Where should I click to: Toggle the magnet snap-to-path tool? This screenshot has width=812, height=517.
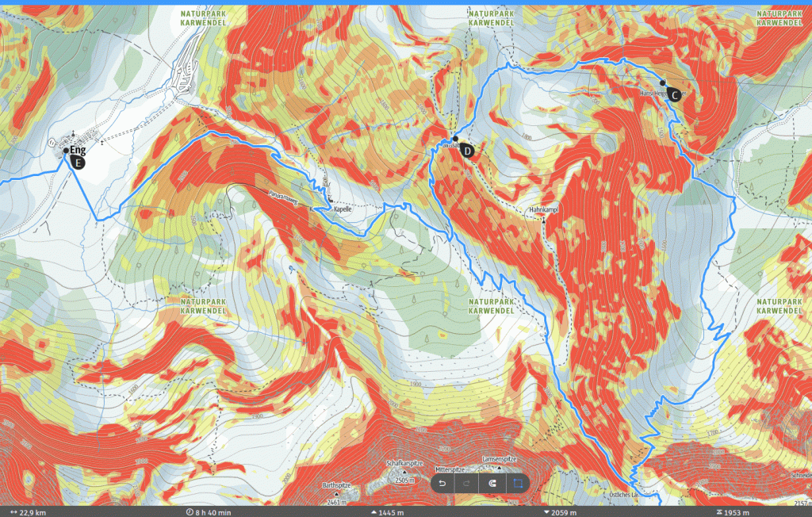(492, 484)
